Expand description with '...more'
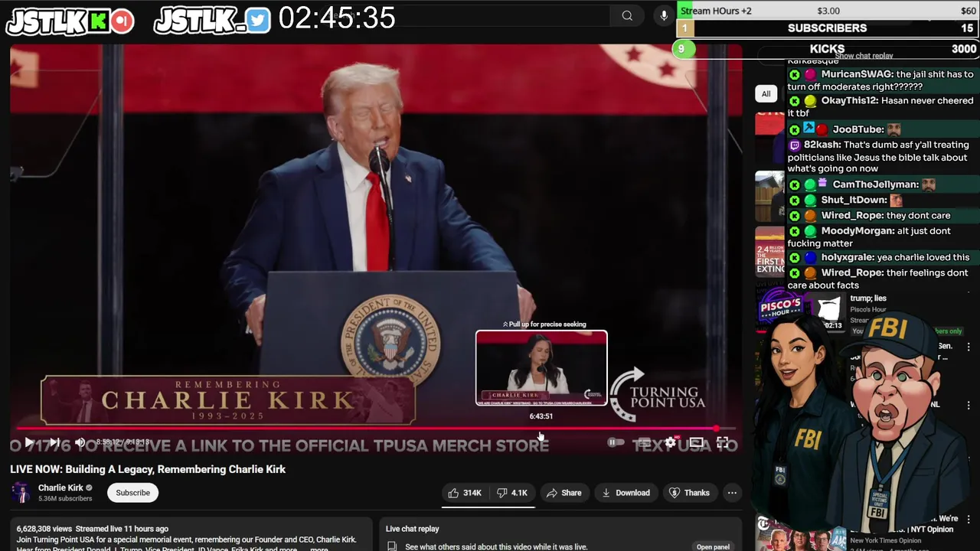The image size is (980, 551). click(x=318, y=549)
